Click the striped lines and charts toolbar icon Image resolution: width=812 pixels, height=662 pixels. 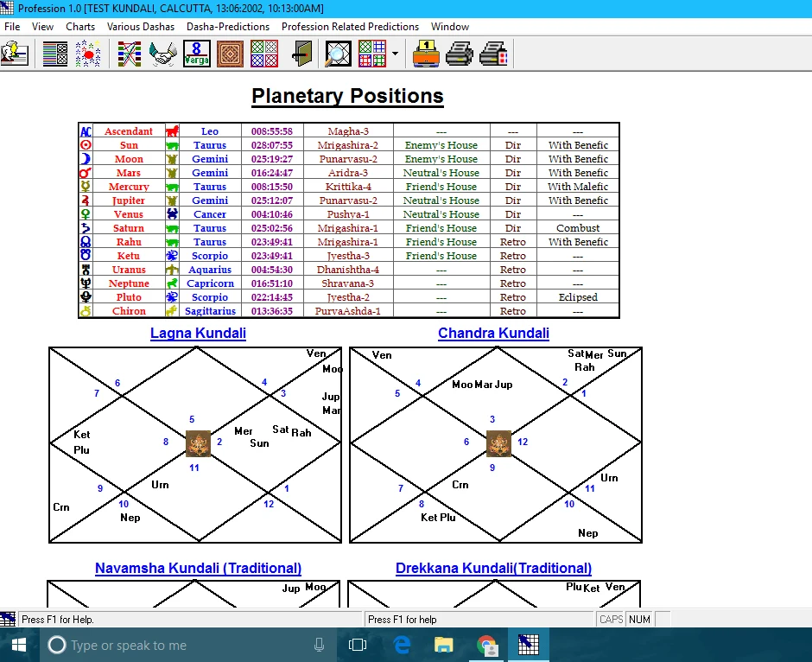(x=55, y=54)
